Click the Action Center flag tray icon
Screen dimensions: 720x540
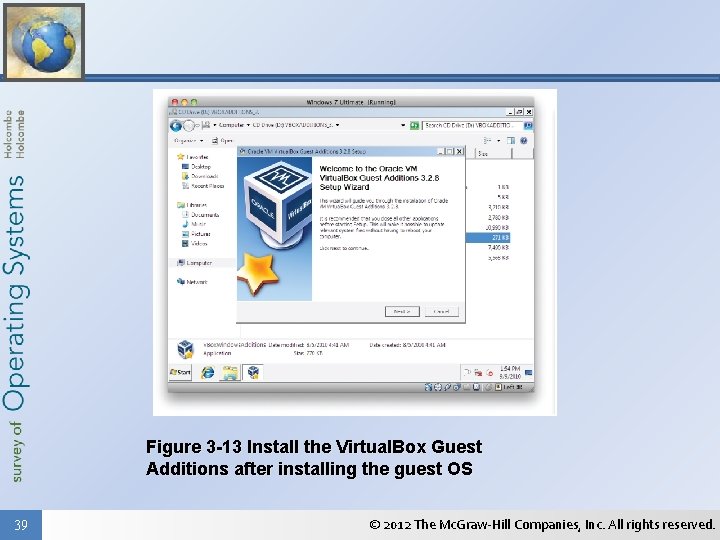click(467, 372)
